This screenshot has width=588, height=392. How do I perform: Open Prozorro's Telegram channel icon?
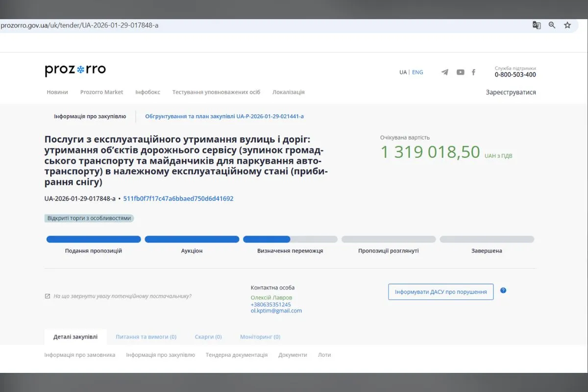444,72
